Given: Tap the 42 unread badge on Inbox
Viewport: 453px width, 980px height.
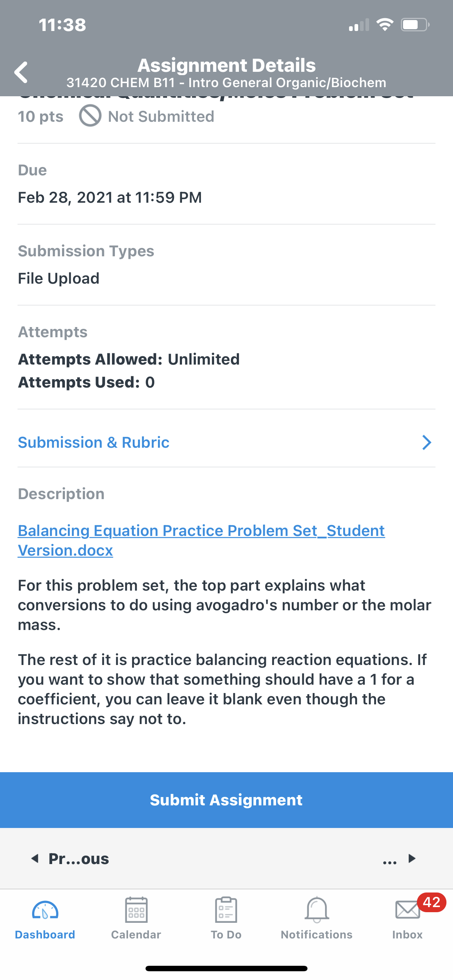Looking at the screenshot, I should coord(431,902).
